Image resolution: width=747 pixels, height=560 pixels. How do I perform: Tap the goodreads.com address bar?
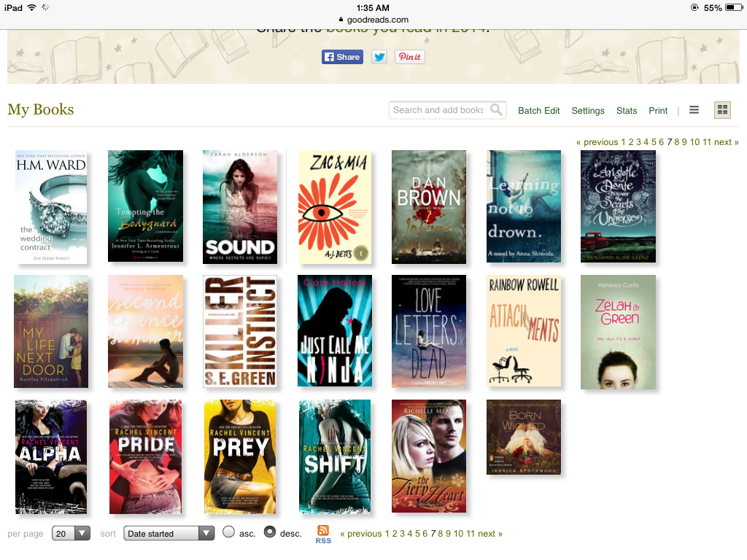click(373, 20)
